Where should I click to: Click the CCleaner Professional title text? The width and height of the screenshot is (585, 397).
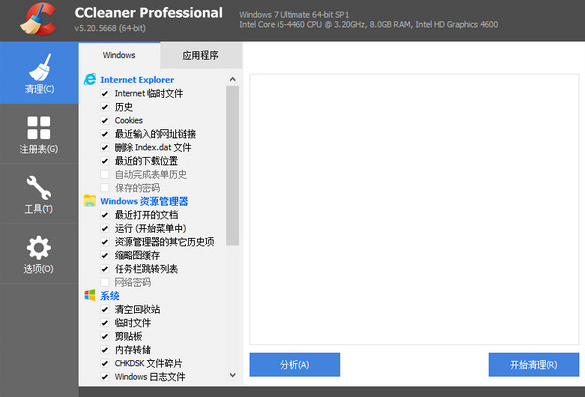point(148,13)
